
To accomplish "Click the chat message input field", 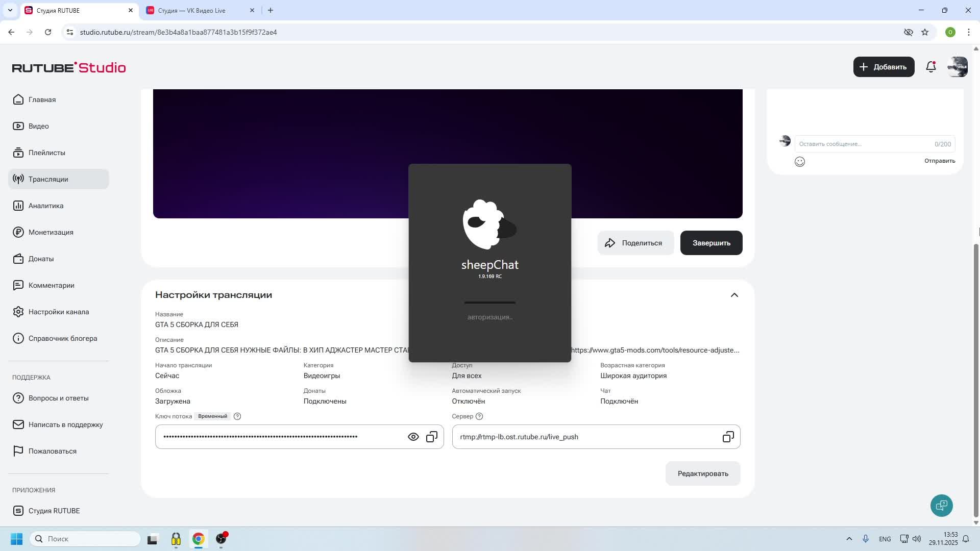I will (x=863, y=144).
